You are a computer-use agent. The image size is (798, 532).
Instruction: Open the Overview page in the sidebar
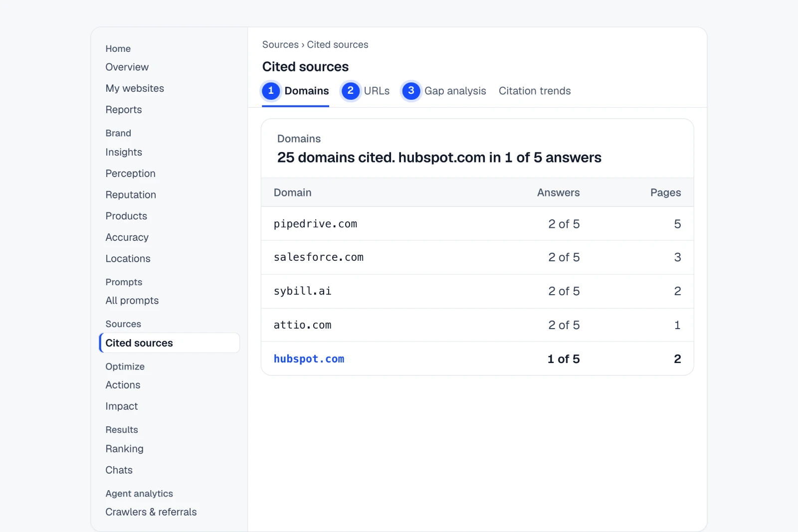pos(127,67)
